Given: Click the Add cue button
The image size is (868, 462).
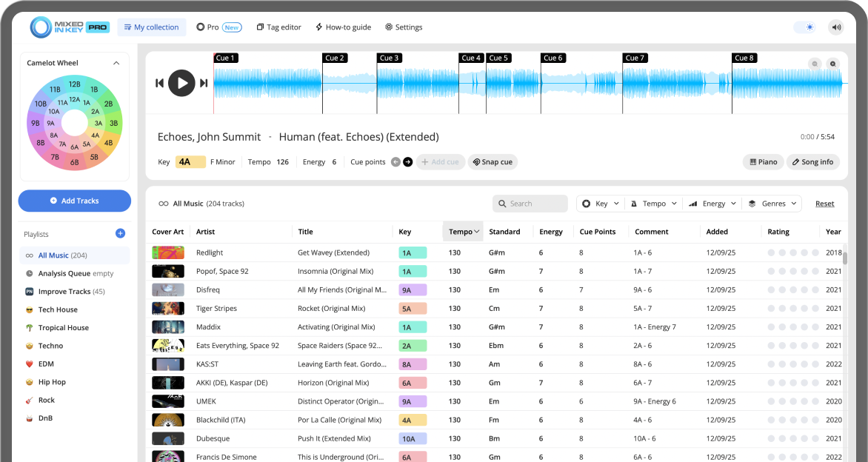Looking at the screenshot, I should point(441,162).
